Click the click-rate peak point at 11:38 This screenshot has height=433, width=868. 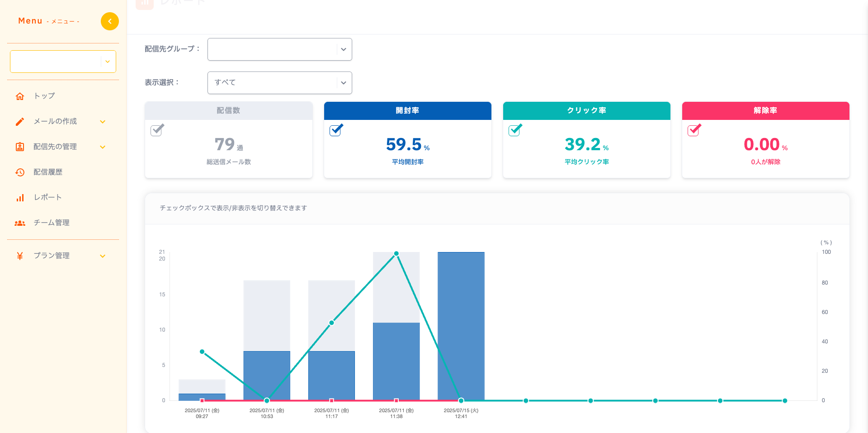point(396,253)
